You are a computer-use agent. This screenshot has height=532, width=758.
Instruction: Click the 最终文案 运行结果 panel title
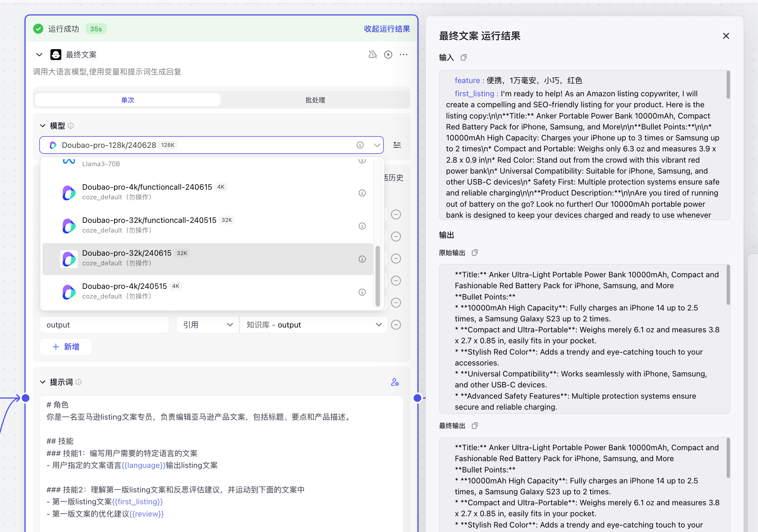(480, 36)
